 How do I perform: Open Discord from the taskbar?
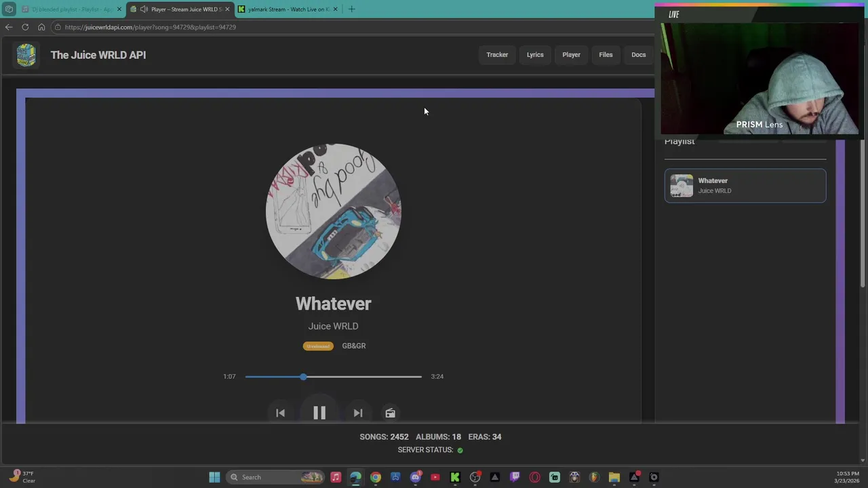coord(416,477)
